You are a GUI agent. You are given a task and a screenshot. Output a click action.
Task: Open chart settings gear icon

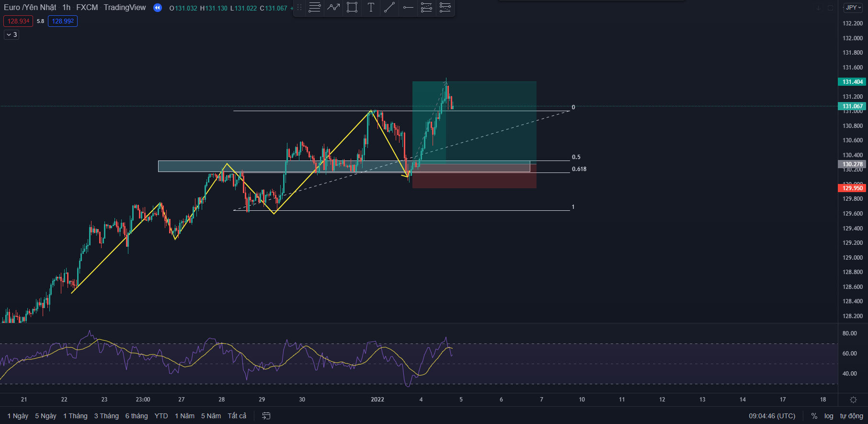coord(853,400)
